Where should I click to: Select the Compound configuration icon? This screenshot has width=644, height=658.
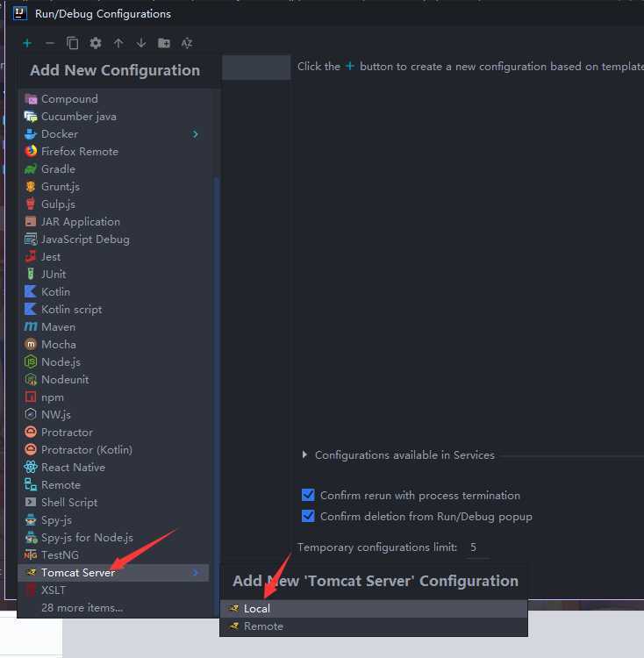(31, 99)
